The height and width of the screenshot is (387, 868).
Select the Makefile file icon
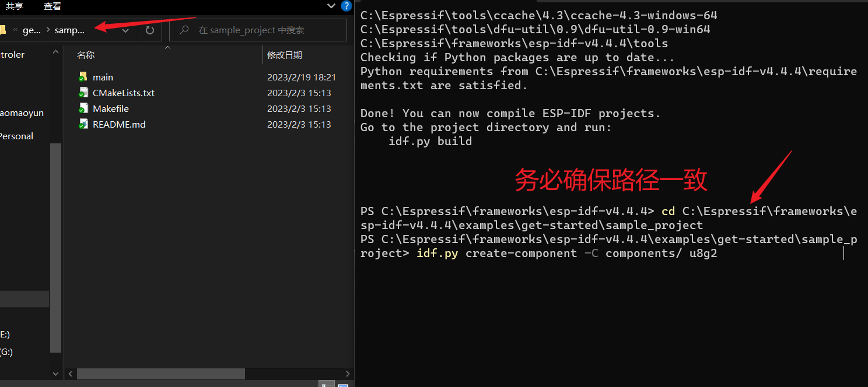click(x=83, y=108)
